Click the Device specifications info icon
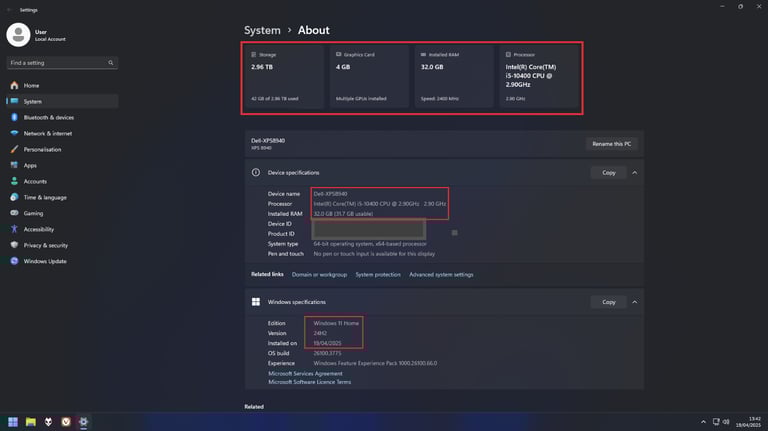768x431 pixels. (256, 172)
